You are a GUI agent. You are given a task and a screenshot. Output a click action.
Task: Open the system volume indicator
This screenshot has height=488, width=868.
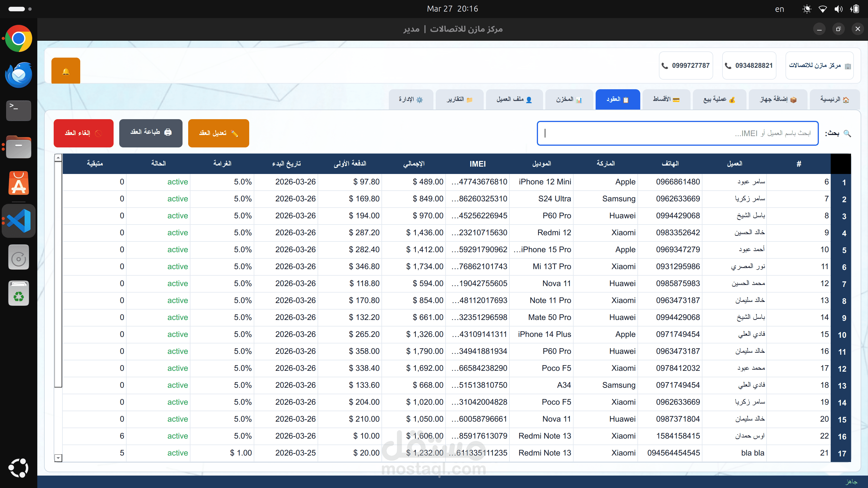coord(838,9)
